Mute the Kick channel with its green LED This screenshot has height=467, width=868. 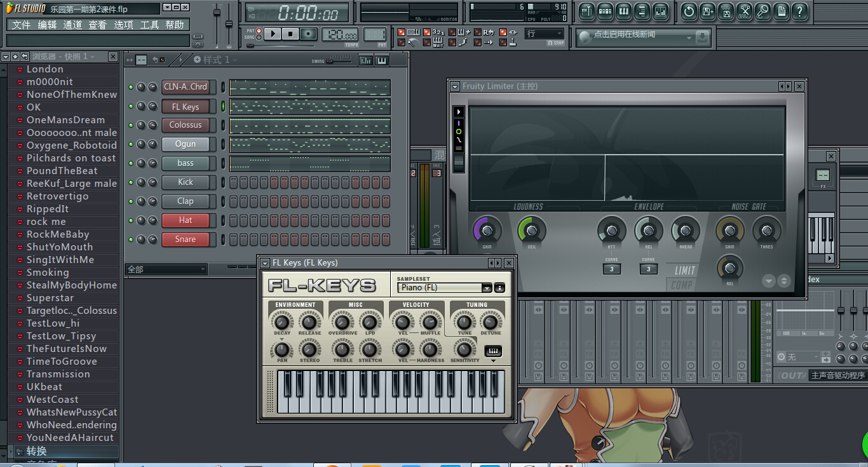coord(131,182)
